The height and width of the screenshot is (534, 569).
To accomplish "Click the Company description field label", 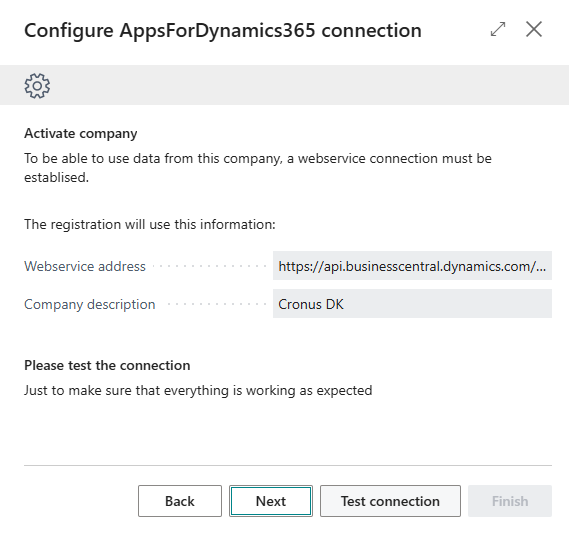I will point(90,304).
